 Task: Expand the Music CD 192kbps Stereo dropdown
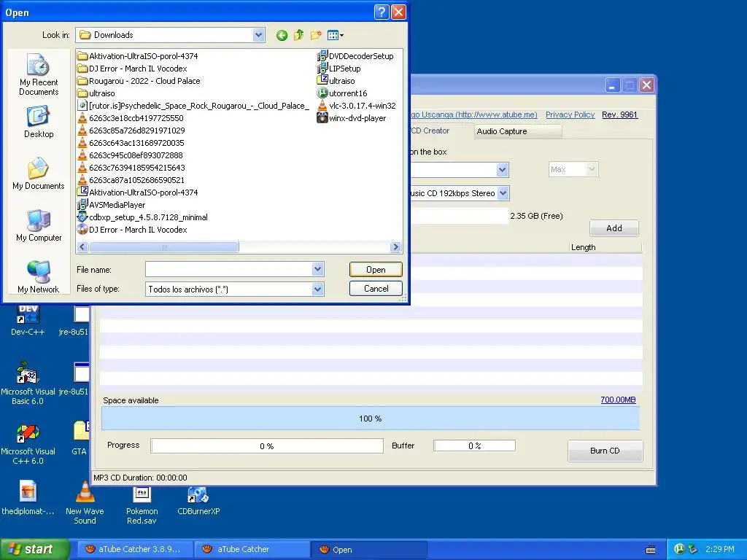503,193
